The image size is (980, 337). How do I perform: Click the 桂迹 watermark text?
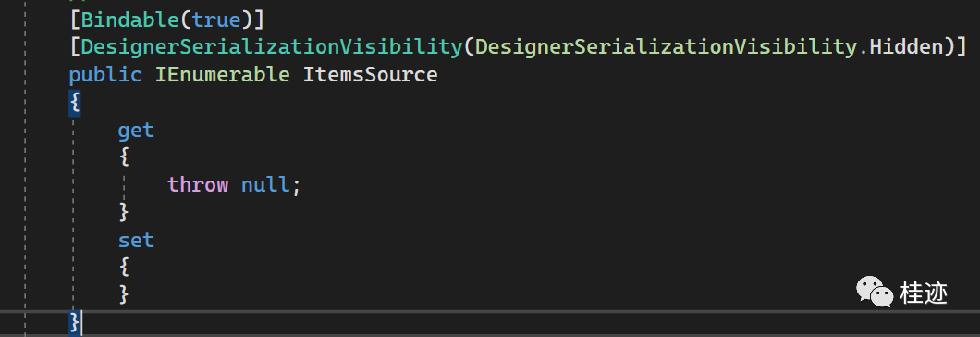pyautogui.click(x=924, y=293)
